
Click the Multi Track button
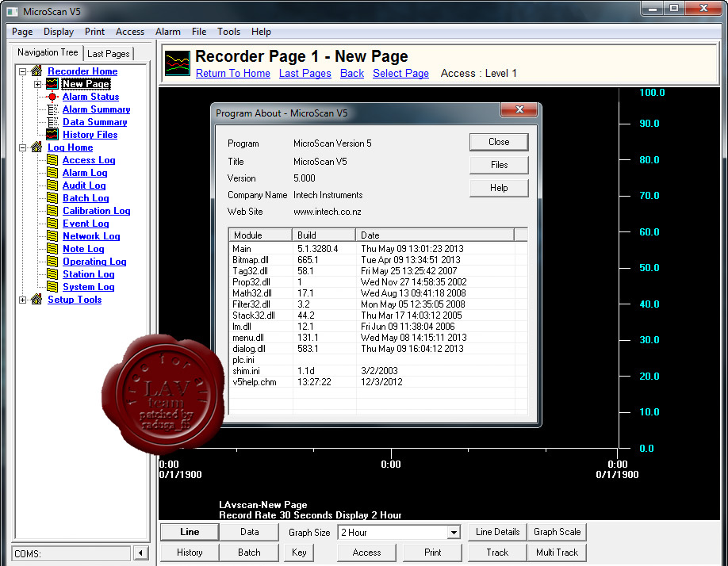click(557, 553)
